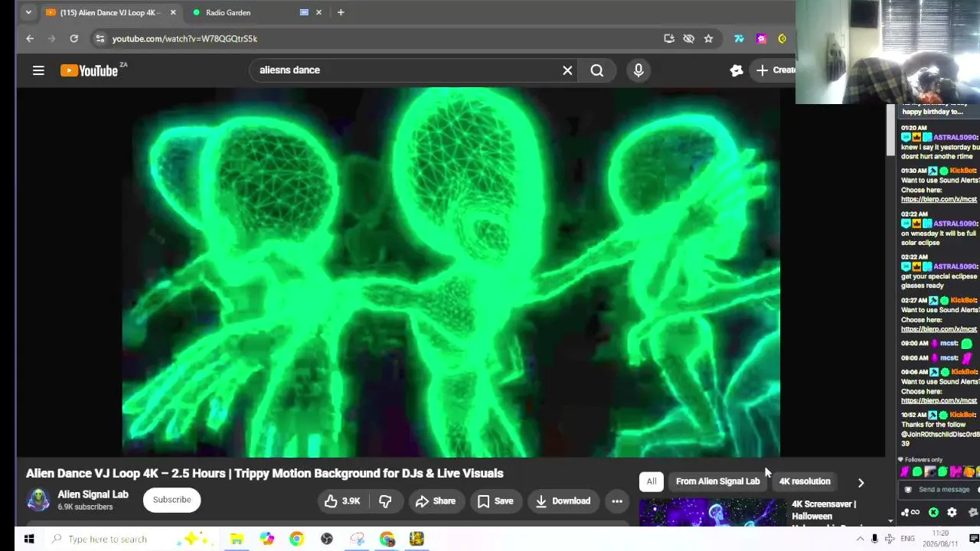980x551 pixels.
Task: Open the 4K Screensaver Halloween thumbnail
Action: (713, 513)
